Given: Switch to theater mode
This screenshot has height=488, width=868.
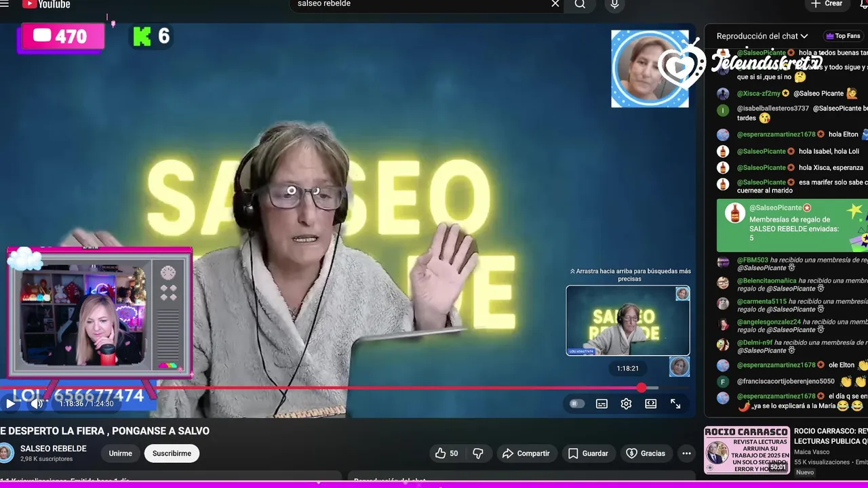Looking at the screenshot, I should point(651,404).
